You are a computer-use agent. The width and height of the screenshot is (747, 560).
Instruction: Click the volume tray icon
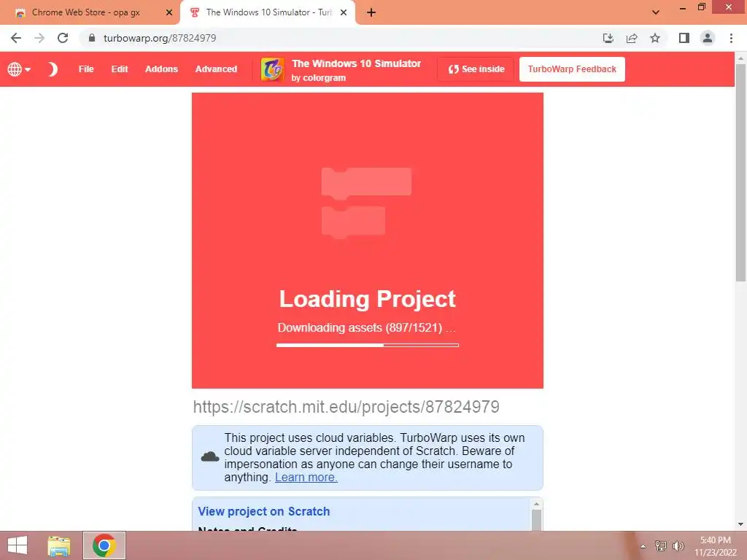tap(678, 546)
